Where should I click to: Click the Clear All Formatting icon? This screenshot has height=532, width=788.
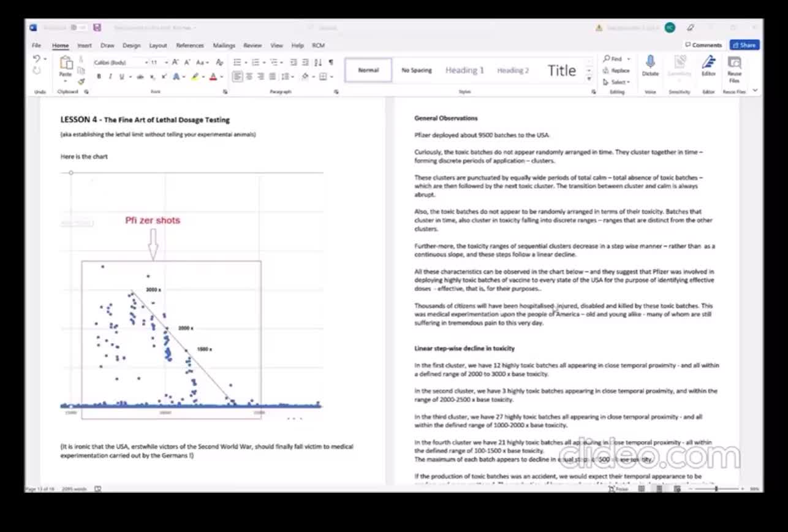(x=219, y=62)
